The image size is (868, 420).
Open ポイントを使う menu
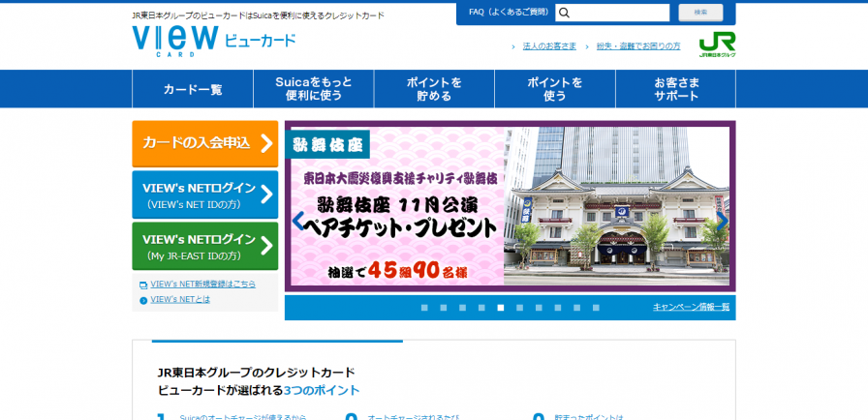coord(555,89)
